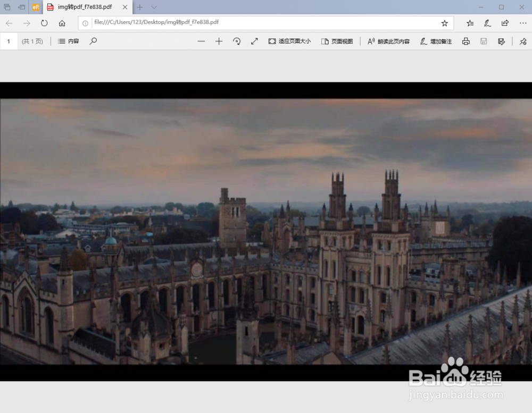
Task: Click 增加备注 add notes button
Action: 436,41
